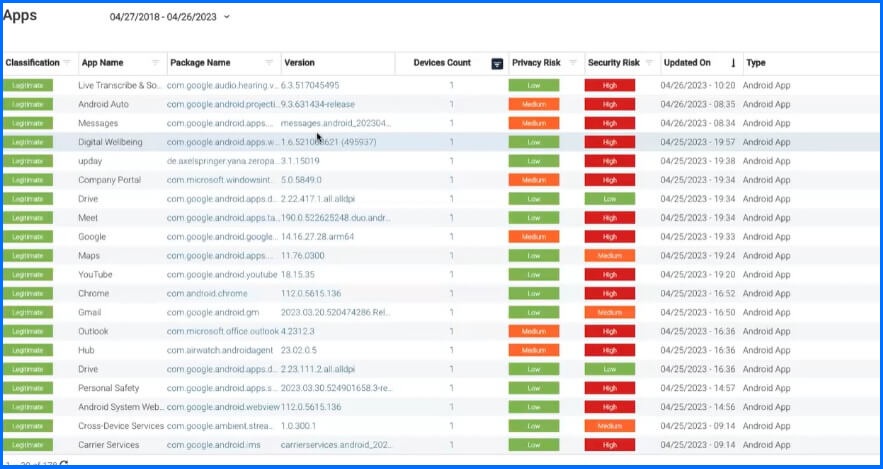Screen dimensions: 883x469
Task: Sort by the Classification column header
Action: (32, 62)
